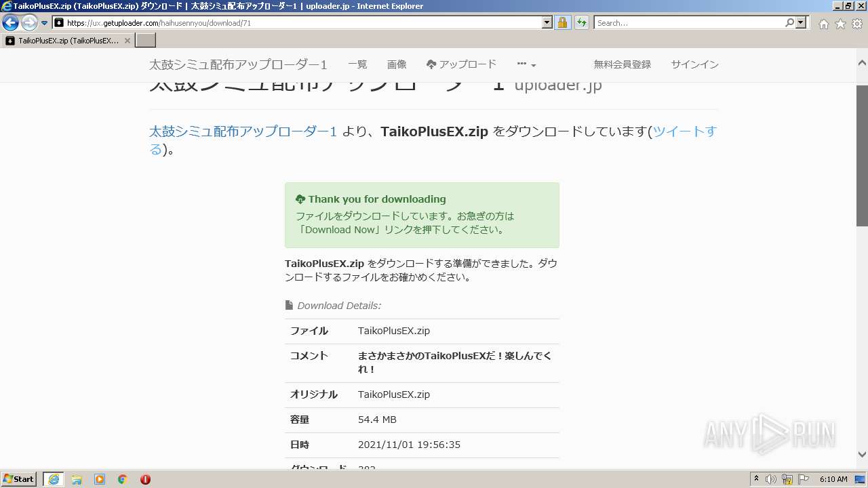Click the ファイル value TaikoPlusEX.zip
The height and width of the screenshot is (488, 868).
point(394,331)
